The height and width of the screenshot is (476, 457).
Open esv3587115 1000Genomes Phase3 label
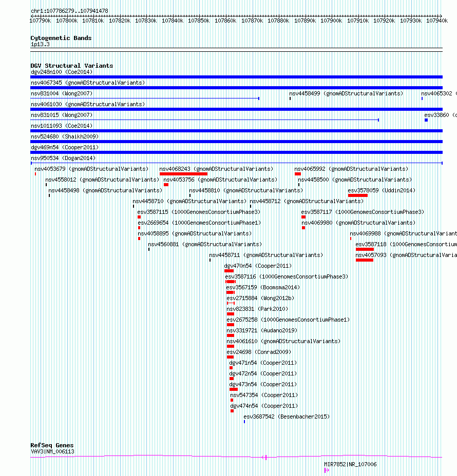199,212
